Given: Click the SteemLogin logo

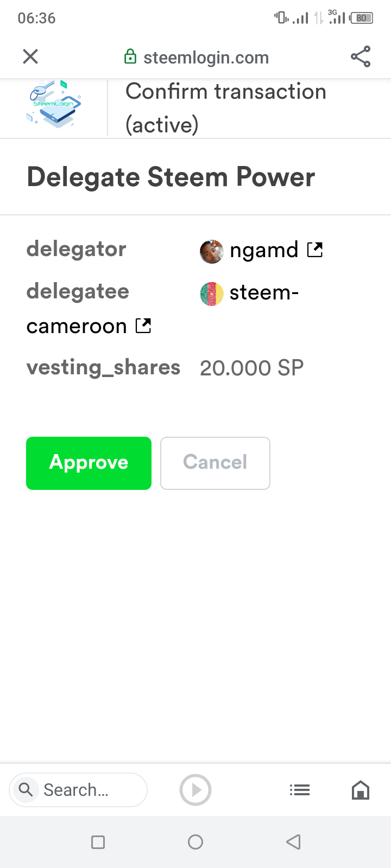Looking at the screenshot, I should point(54,104).
